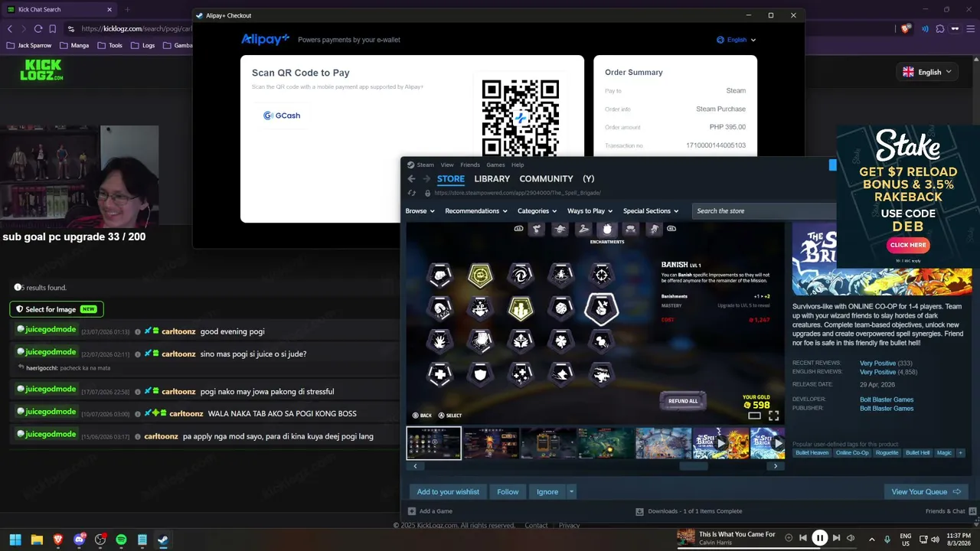
Task: Bookmark the current page in the browser
Action: coord(53,28)
